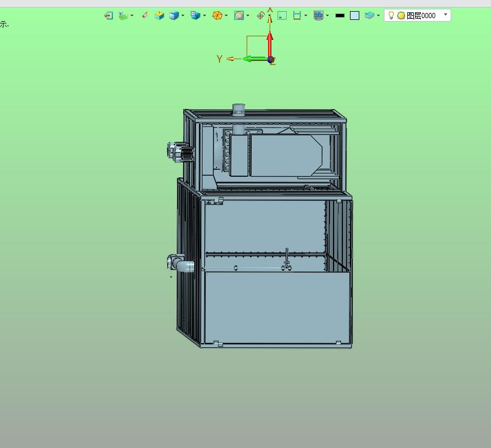Click the red X axis arrow of triad
This screenshot has height=448, width=491.
270,44
